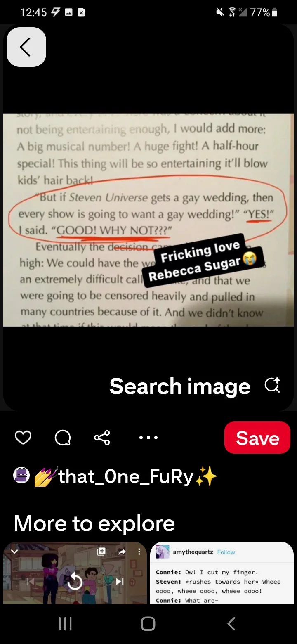
Task: Tap the visual search lens icon
Action: pos(272,386)
